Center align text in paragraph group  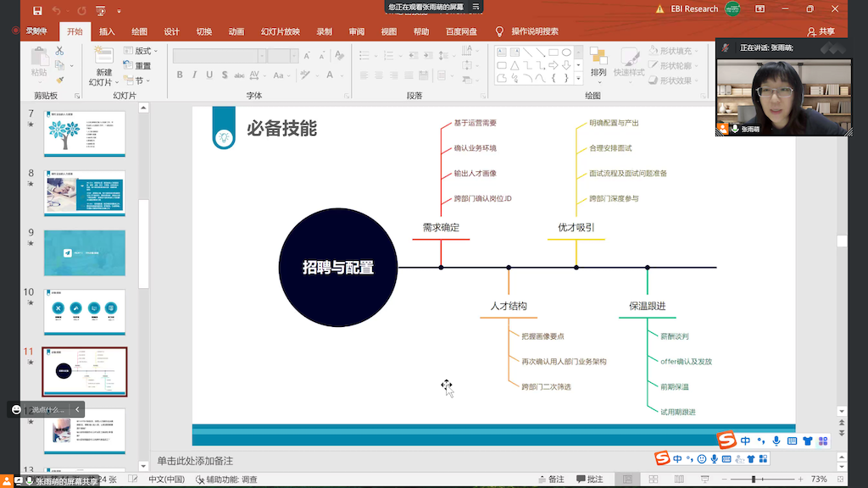point(379,75)
